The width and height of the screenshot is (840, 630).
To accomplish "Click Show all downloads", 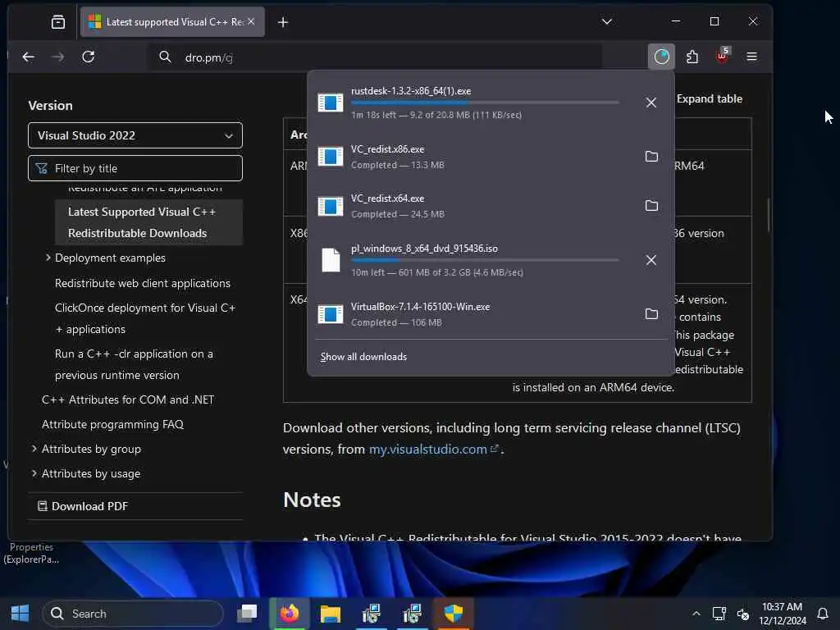I will (363, 357).
